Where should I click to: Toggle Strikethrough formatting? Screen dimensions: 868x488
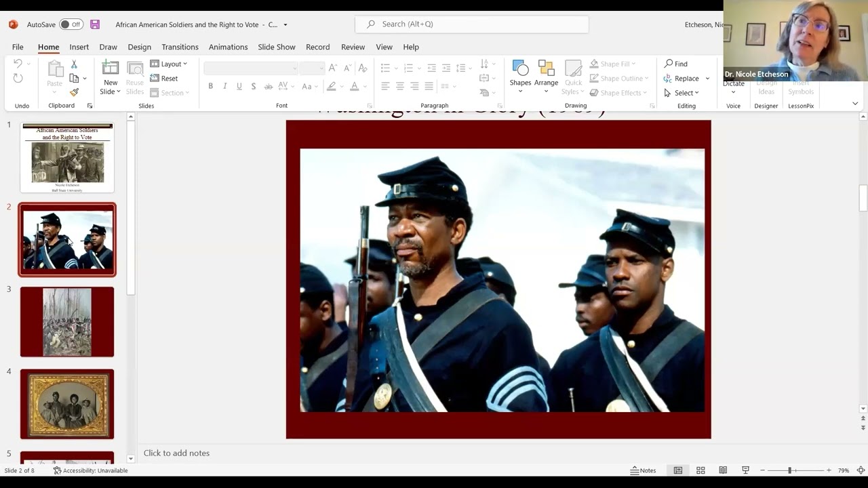(x=269, y=86)
